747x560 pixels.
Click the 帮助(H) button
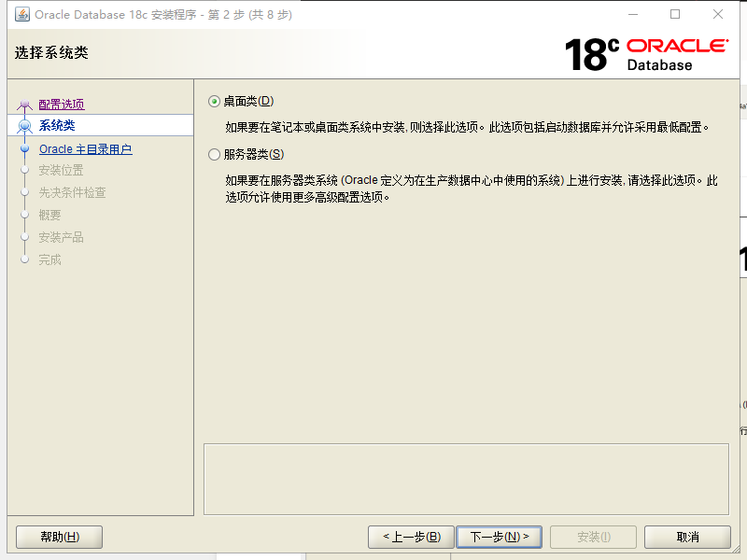[60, 537]
